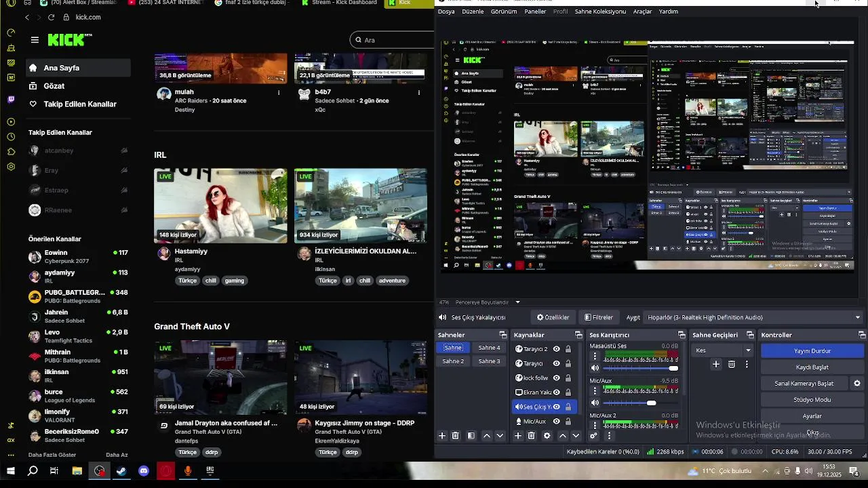Move scene up in Sahneler panel
This screenshot has height=488, width=868.
click(x=486, y=436)
